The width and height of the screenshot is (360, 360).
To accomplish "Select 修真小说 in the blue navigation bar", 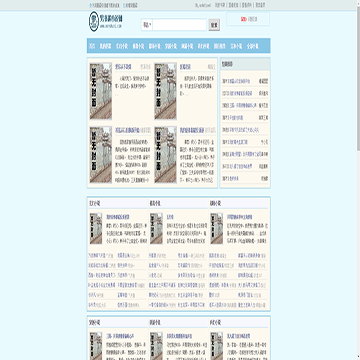I will click(x=138, y=46).
